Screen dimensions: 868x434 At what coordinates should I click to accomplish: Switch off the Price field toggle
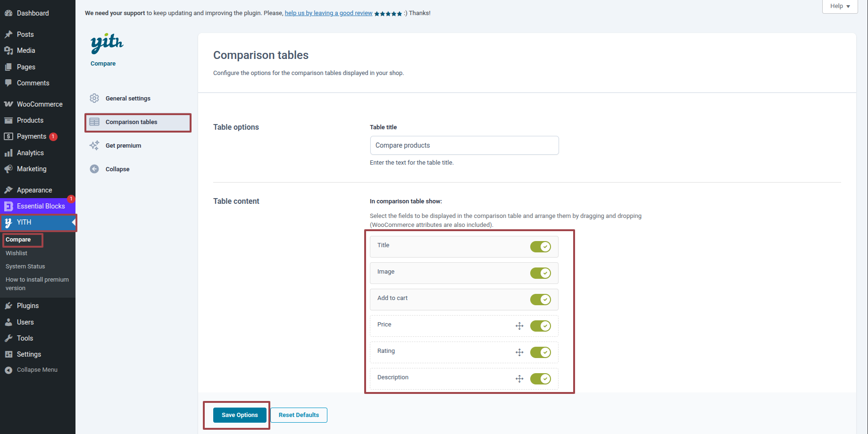pyautogui.click(x=540, y=326)
